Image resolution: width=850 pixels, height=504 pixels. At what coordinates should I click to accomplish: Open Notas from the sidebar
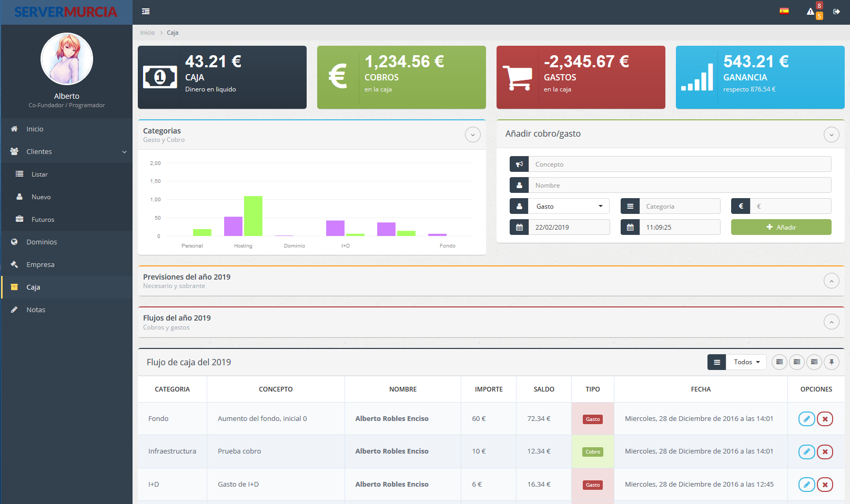pos(36,310)
